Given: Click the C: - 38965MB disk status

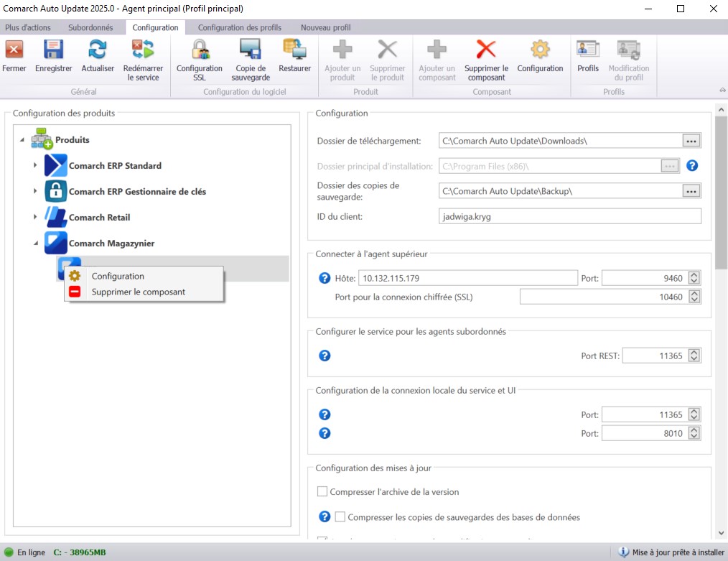Looking at the screenshot, I should [80, 552].
